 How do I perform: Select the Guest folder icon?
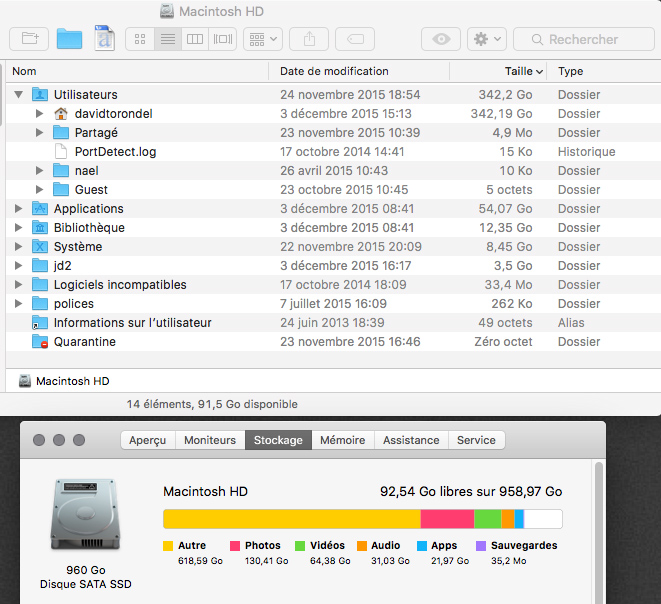61,189
